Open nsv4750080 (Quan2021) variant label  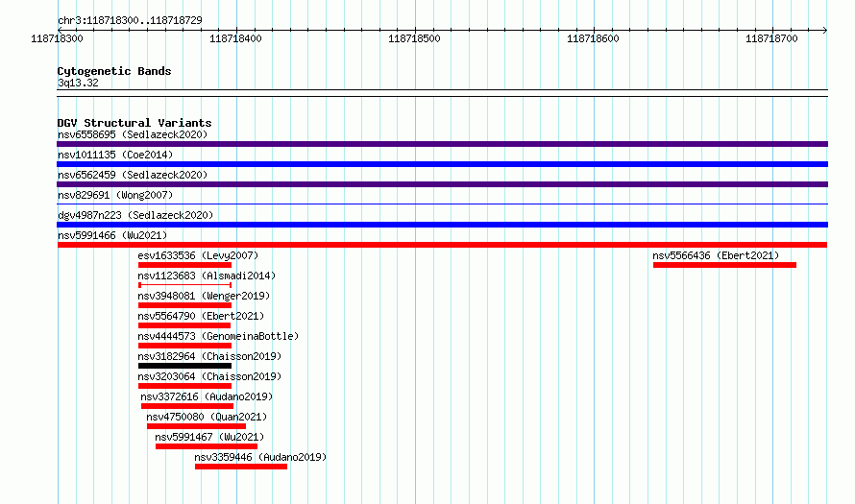tap(207, 417)
